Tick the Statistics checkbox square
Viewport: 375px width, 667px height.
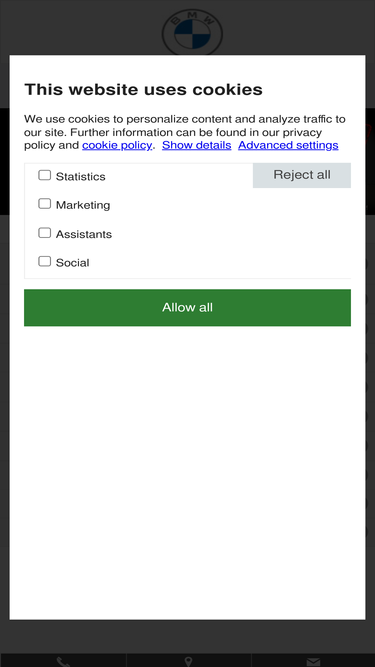pyautogui.click(x=45, y=175)
